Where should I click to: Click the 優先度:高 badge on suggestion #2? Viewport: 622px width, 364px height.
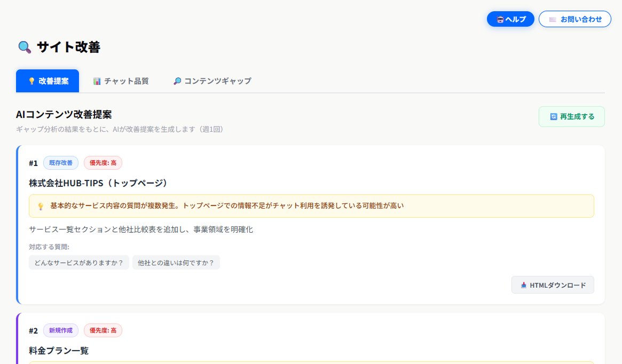click(x=103, y=330)
